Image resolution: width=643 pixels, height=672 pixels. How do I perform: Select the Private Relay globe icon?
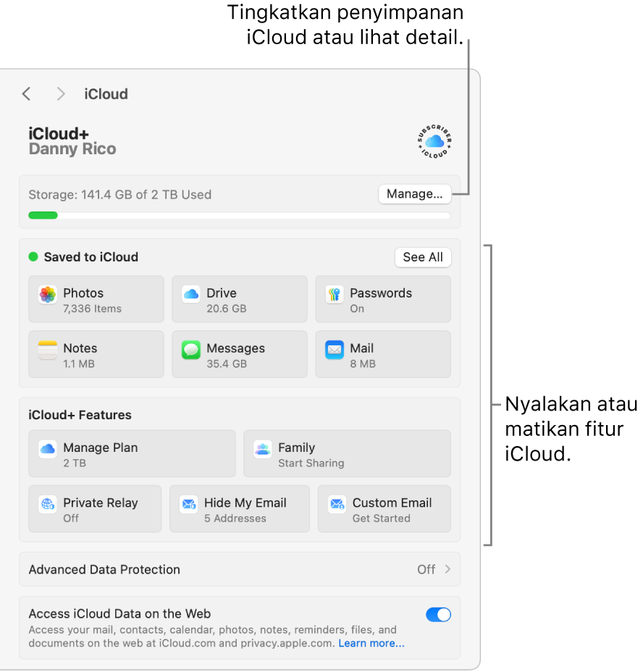[x=48, y=505]
